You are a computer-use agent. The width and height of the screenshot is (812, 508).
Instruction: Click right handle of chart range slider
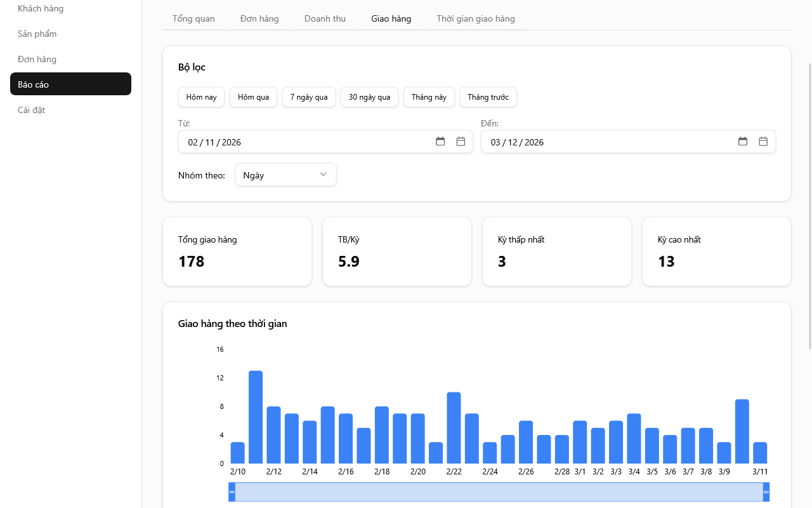click(x=766, y=492)
